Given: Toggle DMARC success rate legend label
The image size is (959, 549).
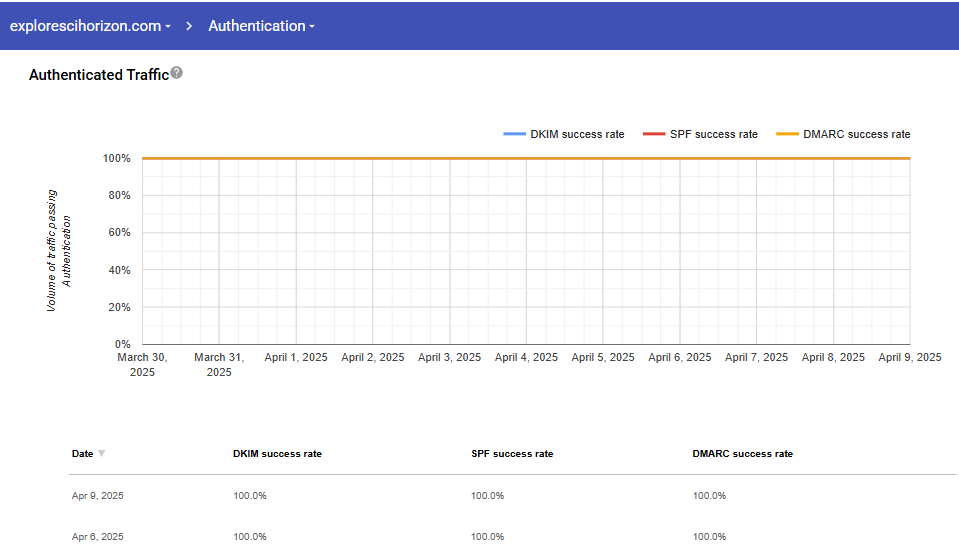Looking at the screenshot, I should (856, 134).
